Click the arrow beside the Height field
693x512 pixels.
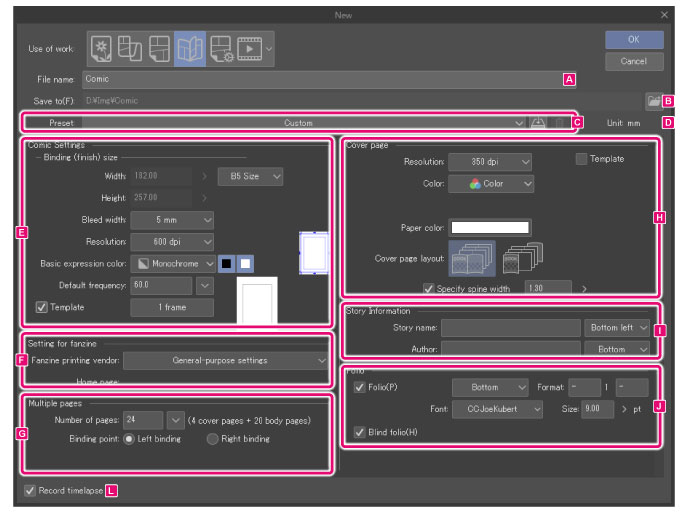(x=204, y=198)
